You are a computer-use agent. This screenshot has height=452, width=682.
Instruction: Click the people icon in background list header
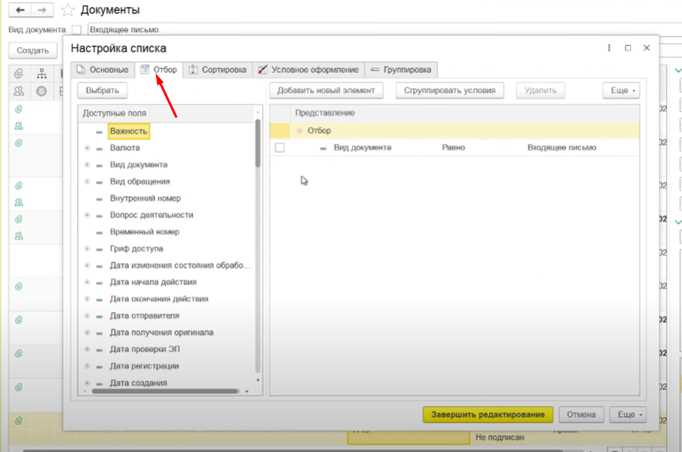coord(19,91)
